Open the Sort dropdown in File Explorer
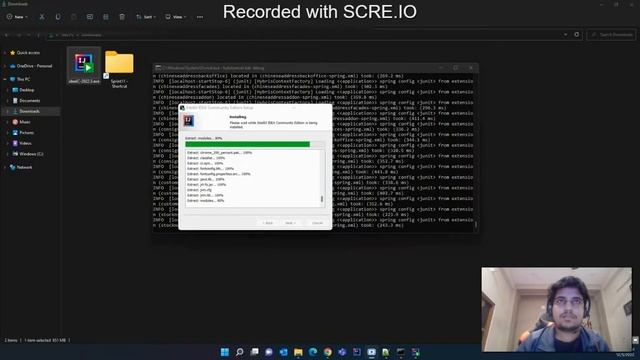Screen dimensions: 640x360 (145, 17)
